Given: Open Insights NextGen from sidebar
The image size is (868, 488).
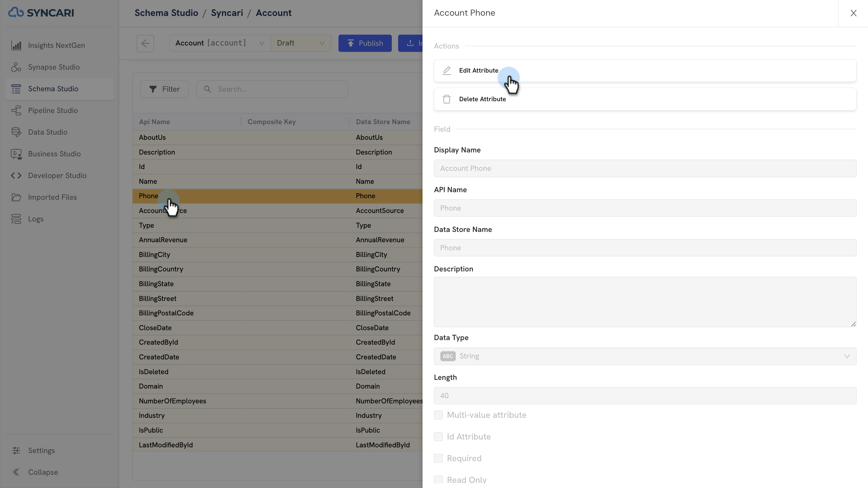Looking at the screenshot, I should [x=59, y=45].
